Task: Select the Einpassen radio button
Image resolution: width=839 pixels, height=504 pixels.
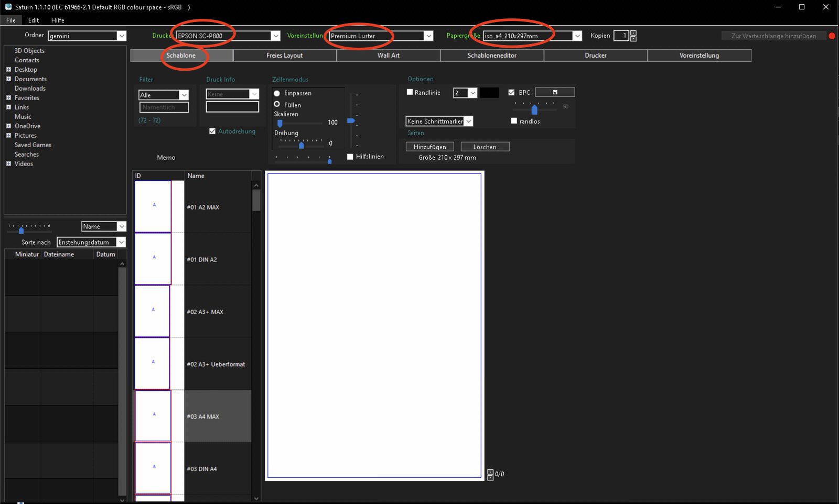Action: point(277,93)
